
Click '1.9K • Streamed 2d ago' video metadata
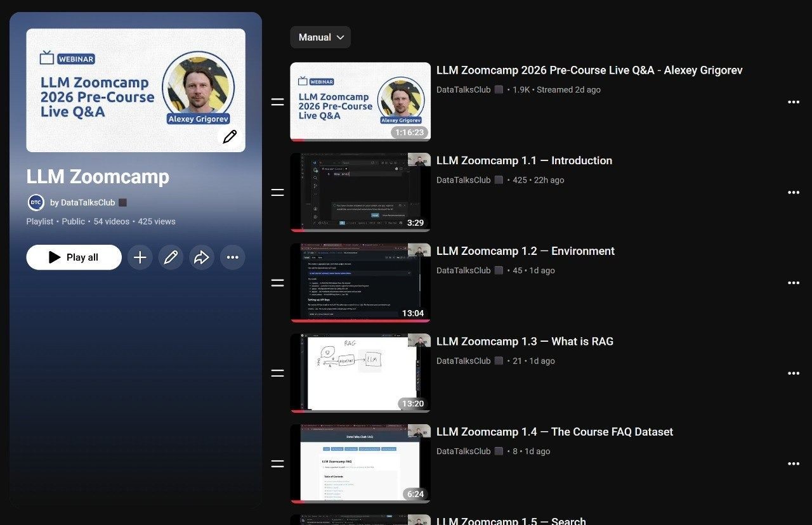pos(556,90)
